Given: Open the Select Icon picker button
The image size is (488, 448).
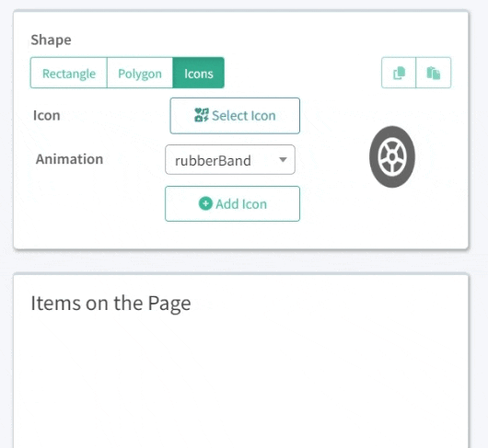Looking at the screenshot, I should click(235, 116).
